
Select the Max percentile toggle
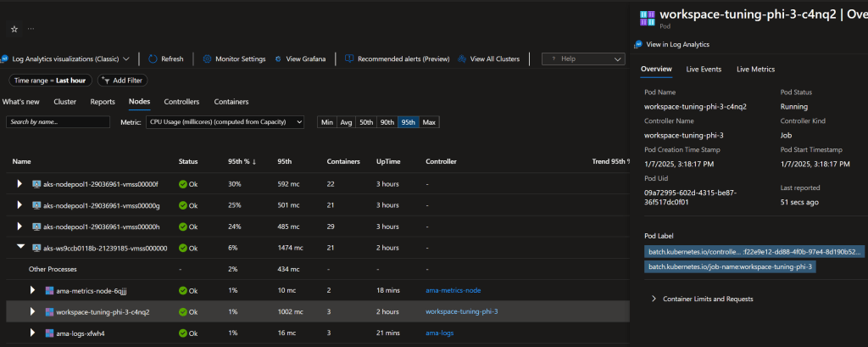(x=429, y=122)
